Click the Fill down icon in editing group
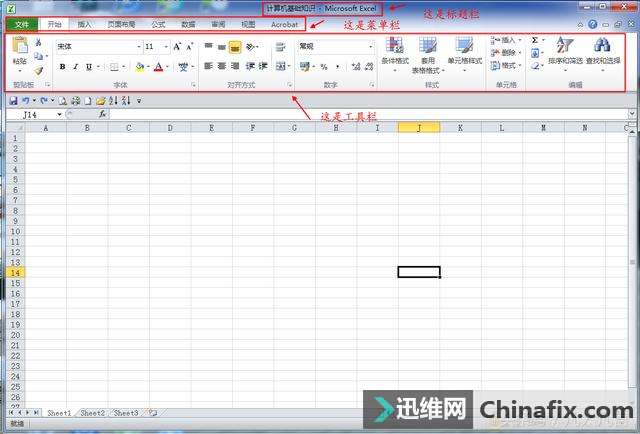 [x=535, y=53]
